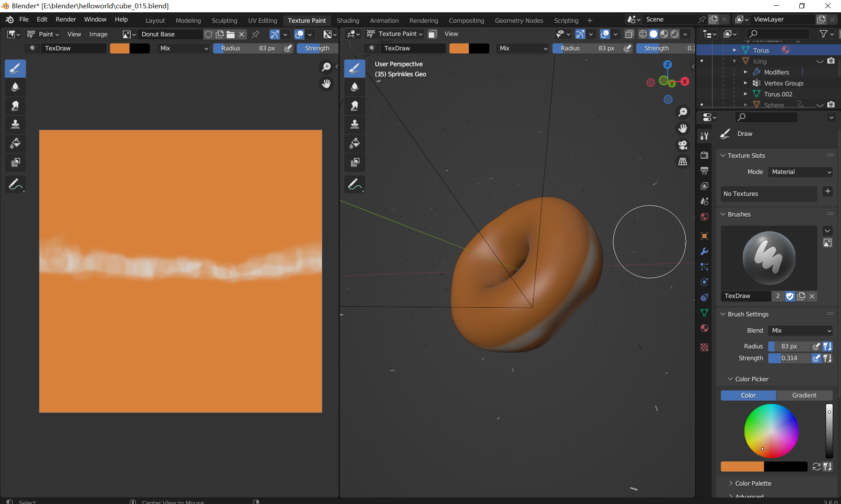The image size is (841, 504).
Task: Toggle camera view in 3D viewport
Action: click(683, 145)
